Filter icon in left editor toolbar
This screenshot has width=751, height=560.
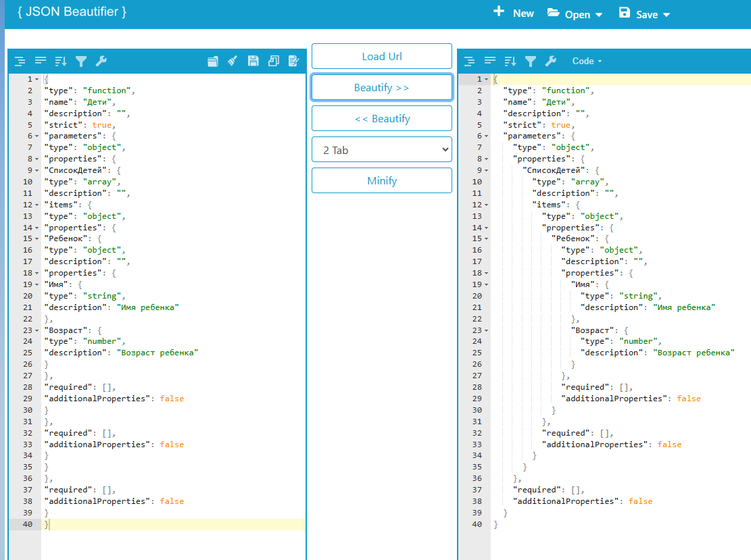tap(81, 61)
